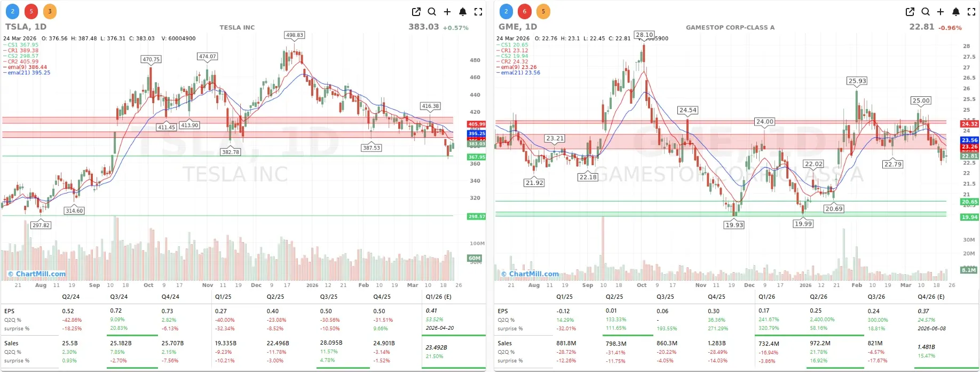Click the GME, 1D ticker title
Screen dimensions: 980x372
click(x=518, y=27)
